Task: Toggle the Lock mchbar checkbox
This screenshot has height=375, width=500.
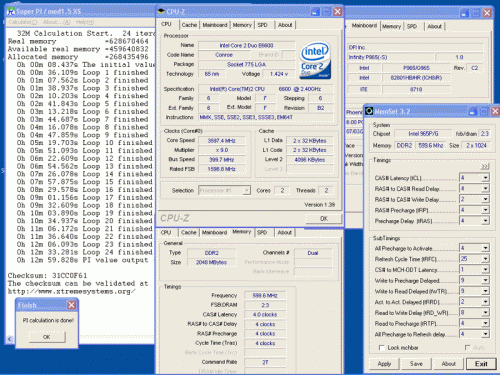Action: click(x=382, y=348)
